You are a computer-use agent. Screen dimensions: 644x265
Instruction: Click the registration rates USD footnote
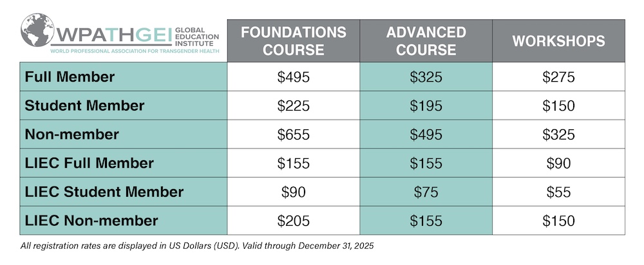pos(197,246)
